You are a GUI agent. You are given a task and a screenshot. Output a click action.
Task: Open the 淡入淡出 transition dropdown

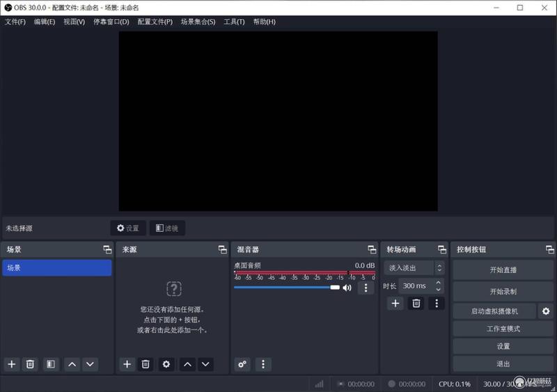tap(414, 268)
